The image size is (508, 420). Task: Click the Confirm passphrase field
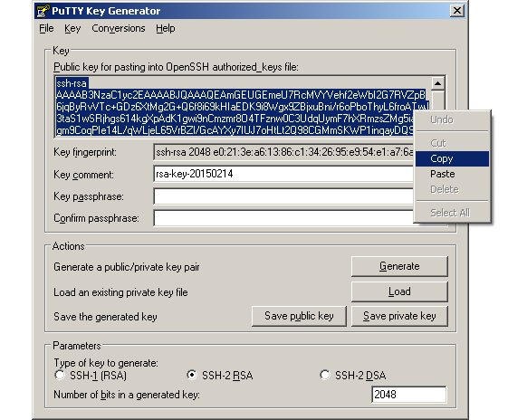point(283,218)
